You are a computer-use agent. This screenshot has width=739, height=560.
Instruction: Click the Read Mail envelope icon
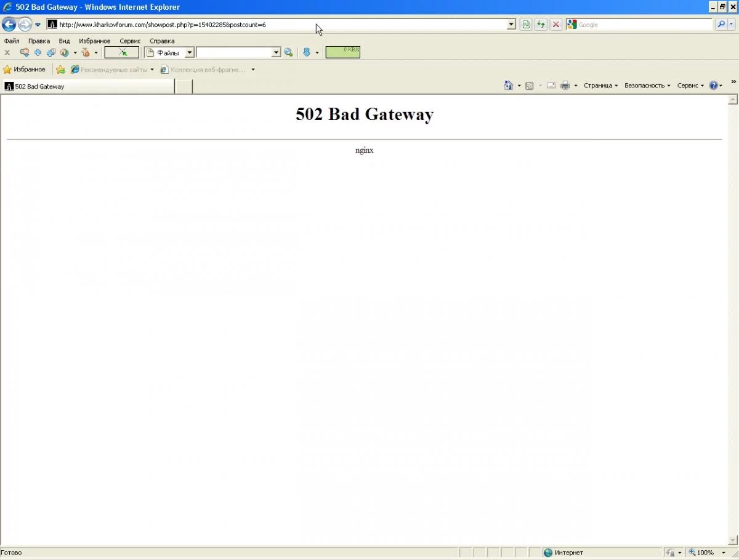551,86
